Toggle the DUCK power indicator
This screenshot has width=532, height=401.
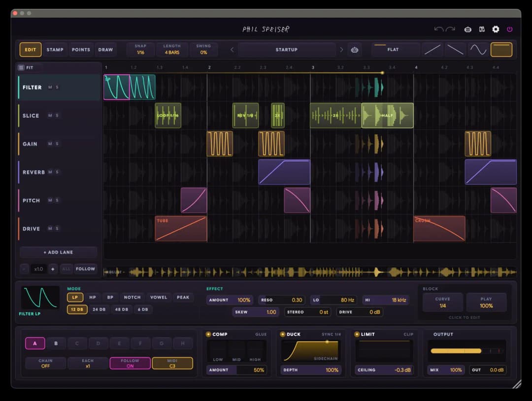pos(282,334)
